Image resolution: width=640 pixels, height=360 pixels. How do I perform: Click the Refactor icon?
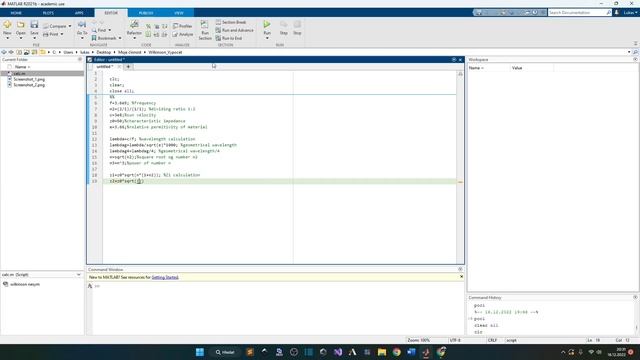[x=134, y=25]
